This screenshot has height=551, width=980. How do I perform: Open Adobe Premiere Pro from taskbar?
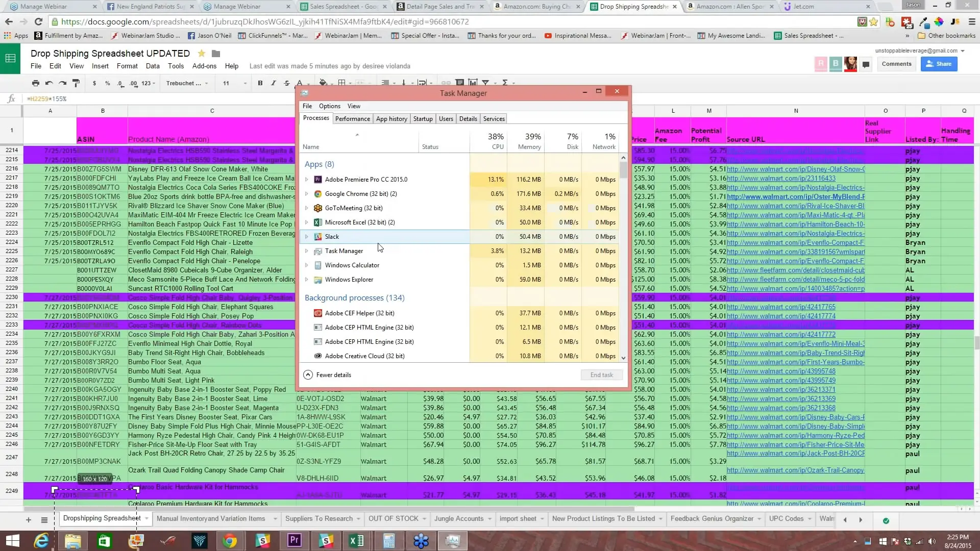295,541
